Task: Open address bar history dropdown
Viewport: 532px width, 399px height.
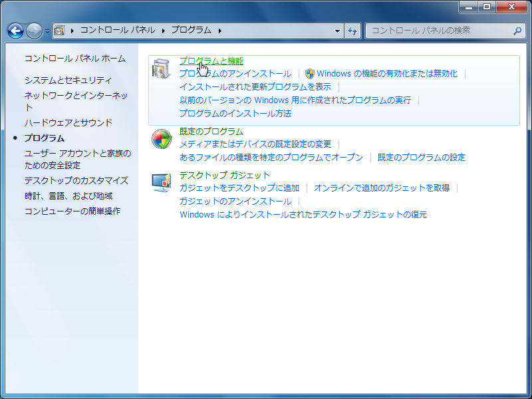Action: [337, 31]
